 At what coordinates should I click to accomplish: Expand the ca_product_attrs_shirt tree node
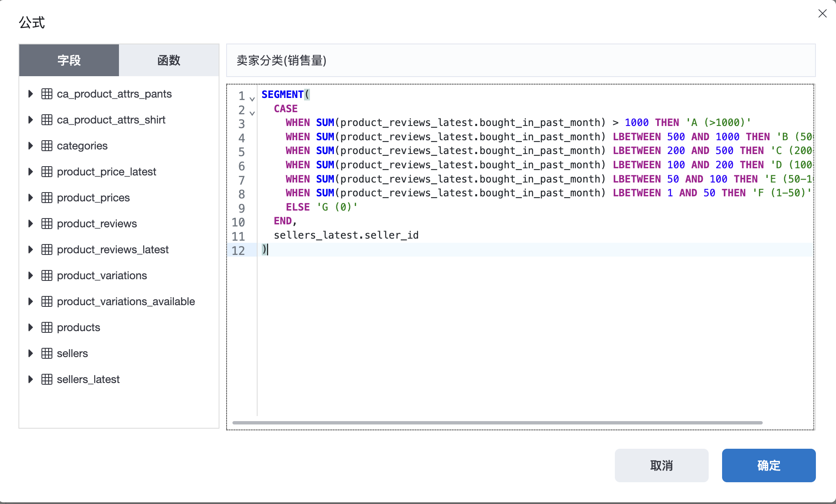click(31, 120)
